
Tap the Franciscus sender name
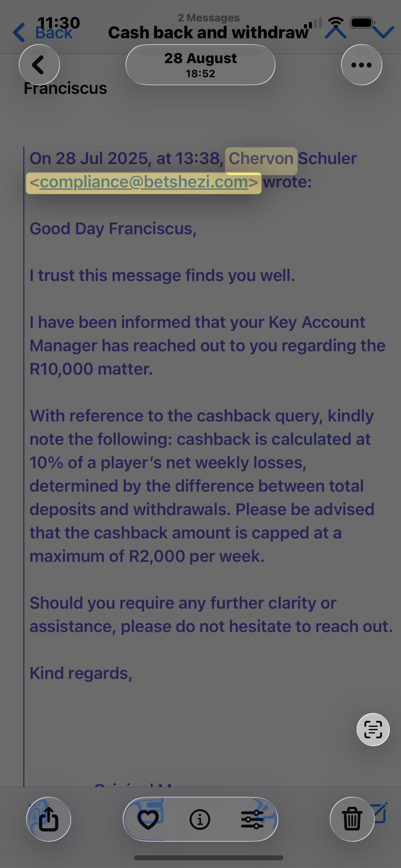[65, 88]
